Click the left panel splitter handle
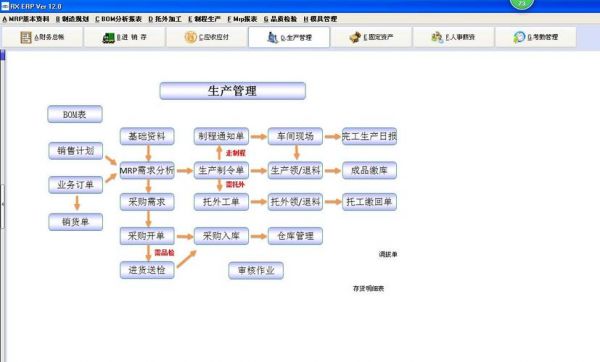The image size is (600, 362). [x=3, y=206]
